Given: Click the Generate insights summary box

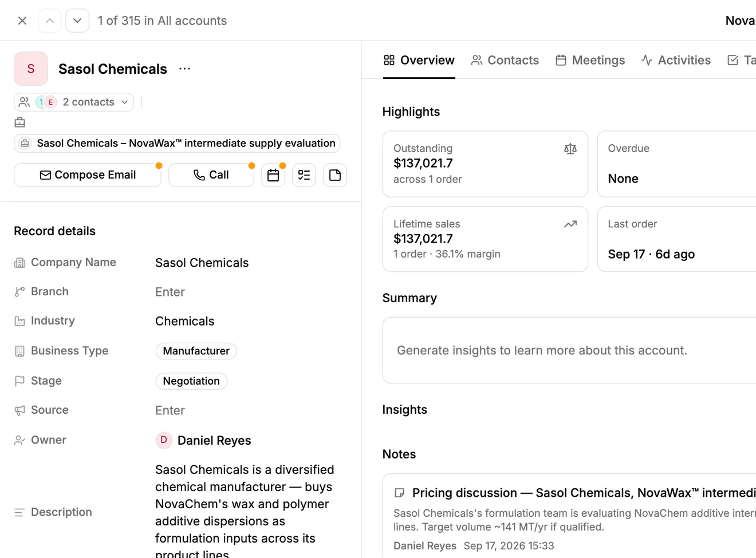Looking at the screenshot, I should [569, 350].
